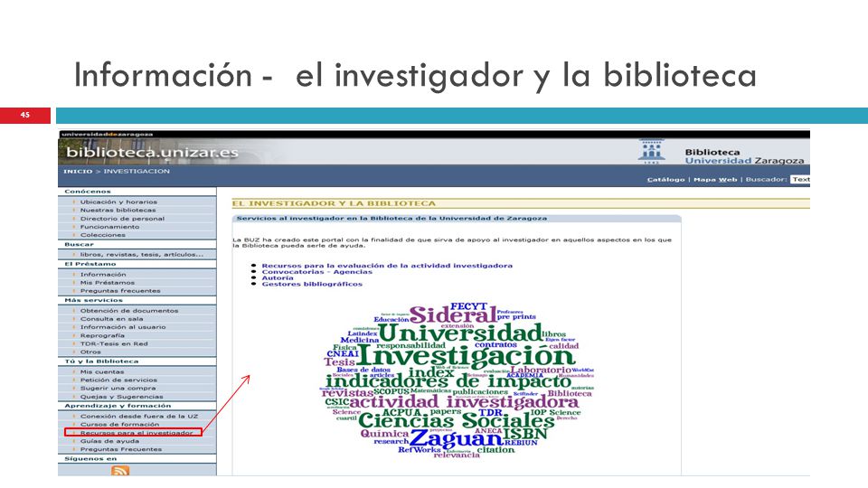
Task: Open Preguntas Frecuentes under Aprendizaje y formación
Action: tap(120, 450)
